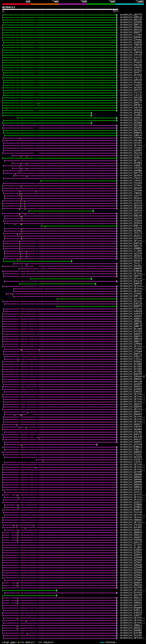
Task: Open the UniRef100_A3AKC8 entry
Action: click(131, 67)
